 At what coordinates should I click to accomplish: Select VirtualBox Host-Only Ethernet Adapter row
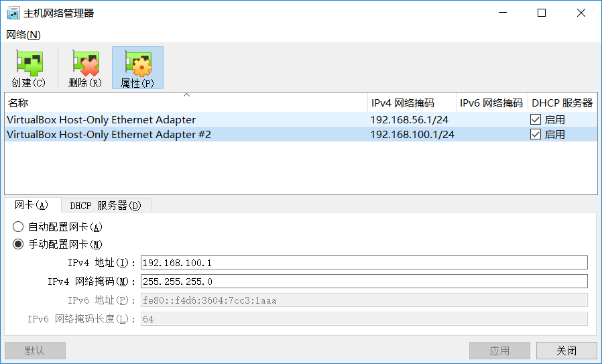(301, 120)
